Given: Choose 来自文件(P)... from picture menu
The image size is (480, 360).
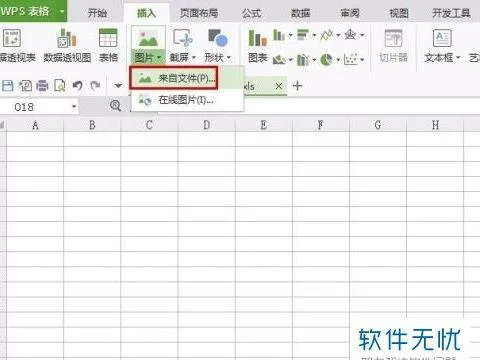Looking at the screenshot, I should (187, 78).
